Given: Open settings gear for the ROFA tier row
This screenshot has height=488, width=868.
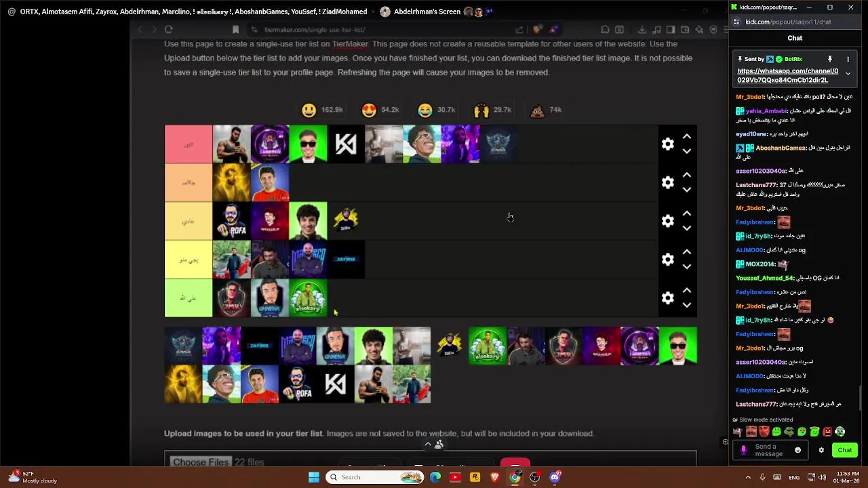Looking at the screenshot, I should click(x=668, y=221).
